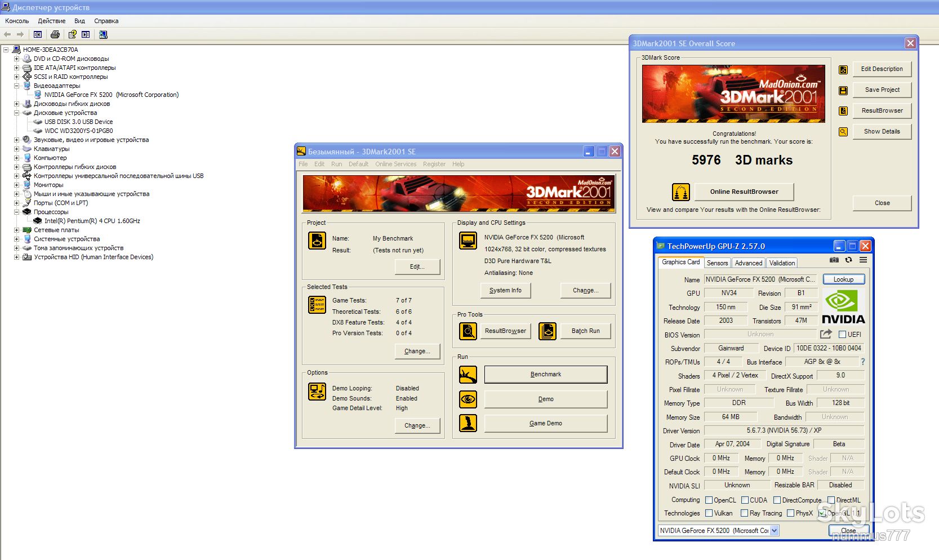Viewport: 939px width, 560px height.
Task: Click the joystick icon beside Game Demo
Action: 468,423
